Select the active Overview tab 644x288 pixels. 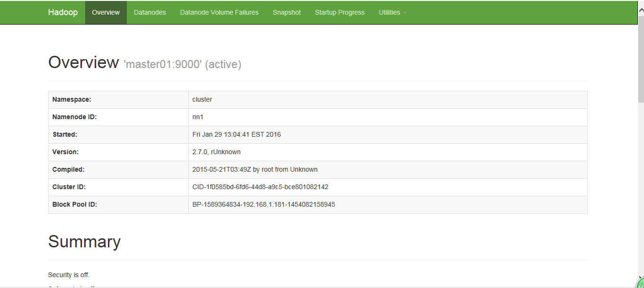[106, 12]
